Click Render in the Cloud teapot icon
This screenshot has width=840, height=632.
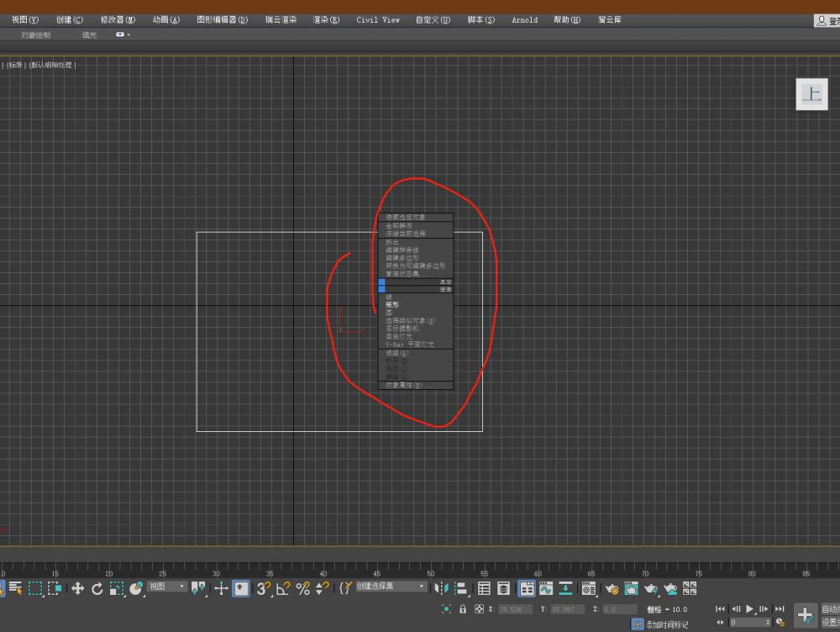click(670, 589)
